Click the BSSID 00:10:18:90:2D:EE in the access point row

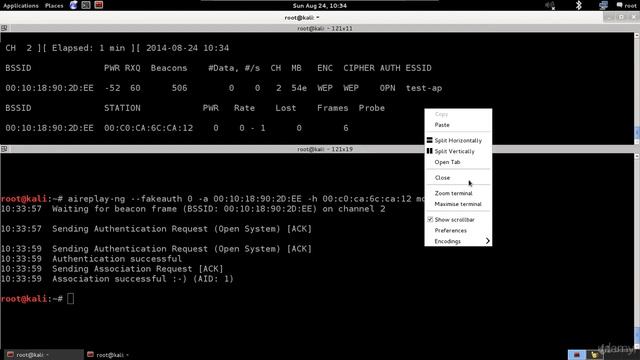click(49, 88)
